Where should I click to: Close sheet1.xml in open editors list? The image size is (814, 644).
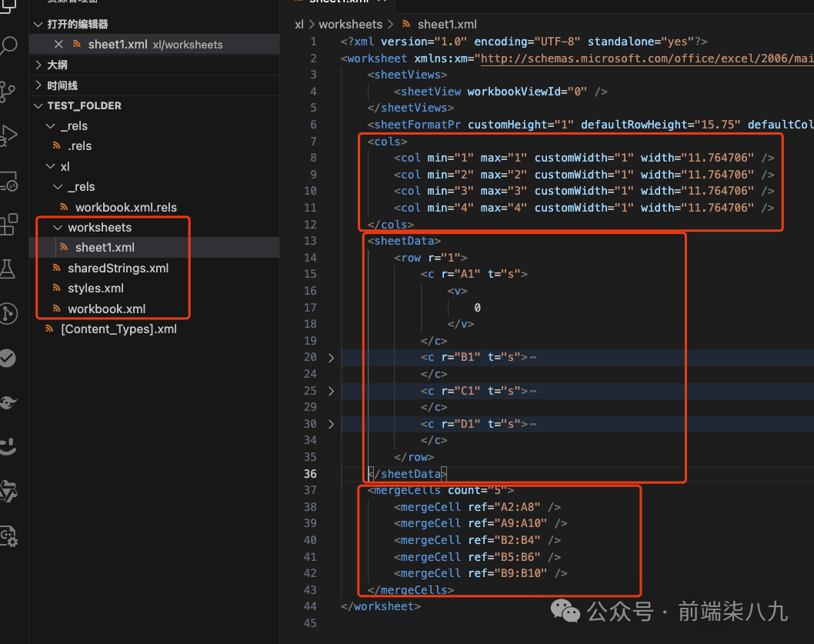58,45
